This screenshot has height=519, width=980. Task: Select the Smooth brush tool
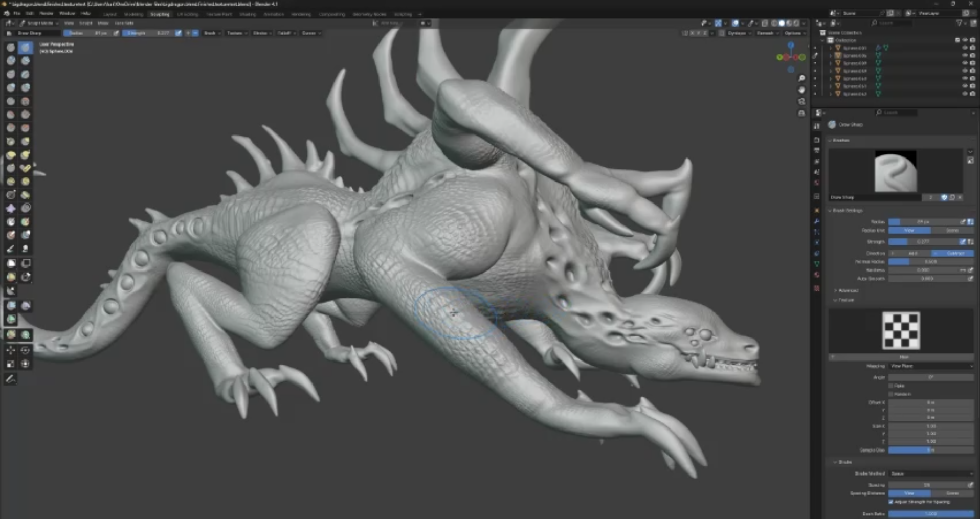tap(25, 101)
